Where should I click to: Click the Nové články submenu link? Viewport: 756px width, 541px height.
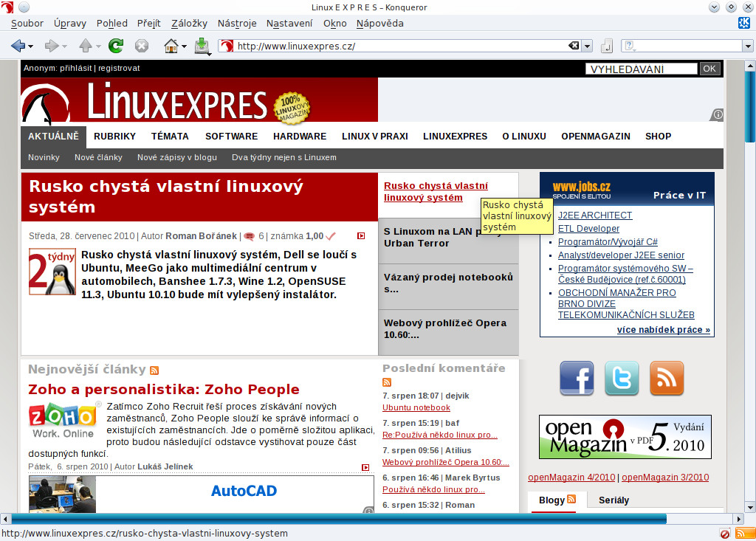tap(98, 157)
